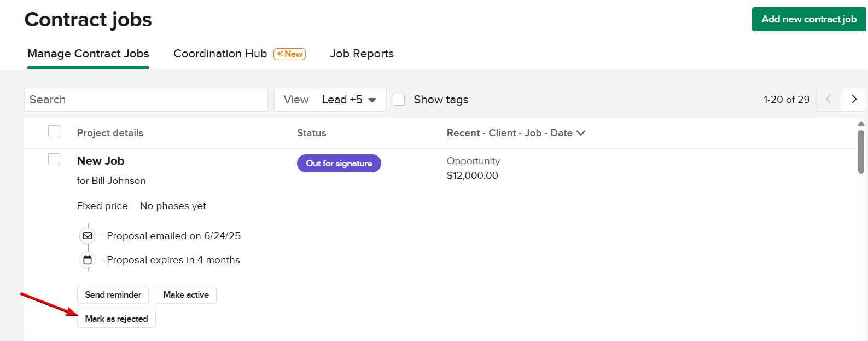The height and width of the screenshot is (341, 868).
Task: Click the vertical scrollbar thumb
Action: tap(861, 152)
